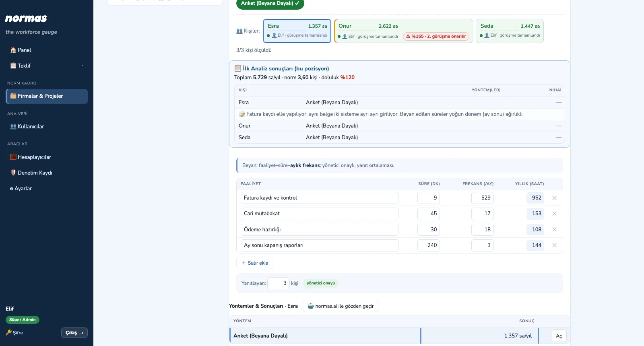Click the Teklif document icon

coord(13,66)
